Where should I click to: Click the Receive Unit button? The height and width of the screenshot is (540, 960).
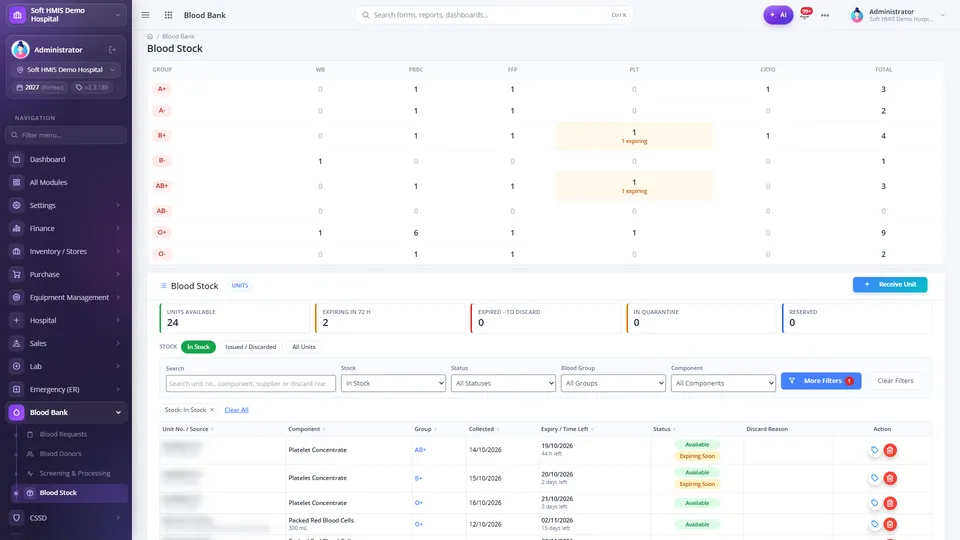coord(890,285)
